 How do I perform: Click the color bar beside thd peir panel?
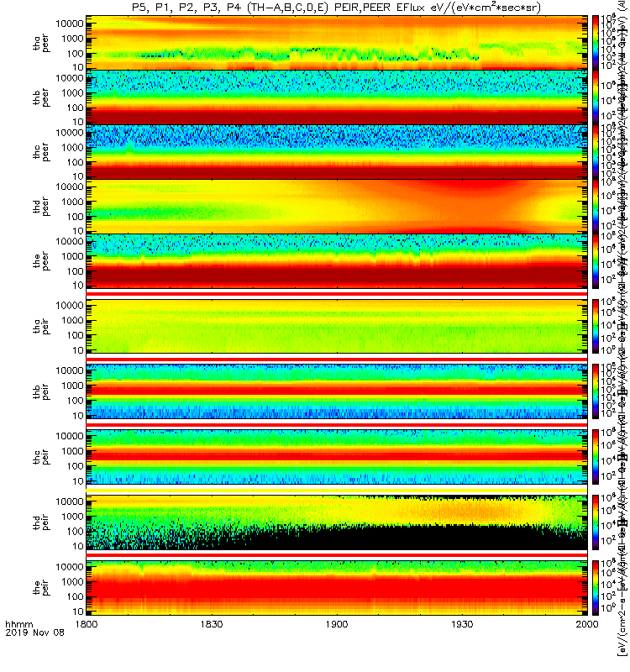point(596,522)
